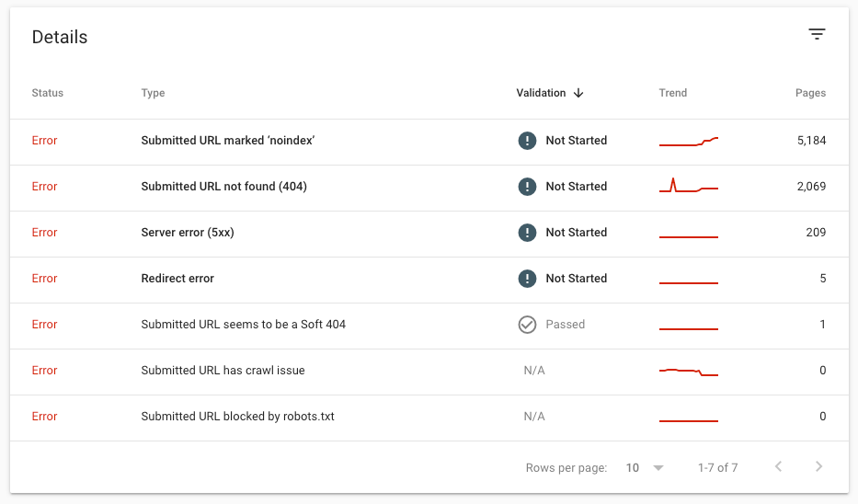Open Rows per page dropdown
Viewport: 858px width, 504px height.
(645, 467)
